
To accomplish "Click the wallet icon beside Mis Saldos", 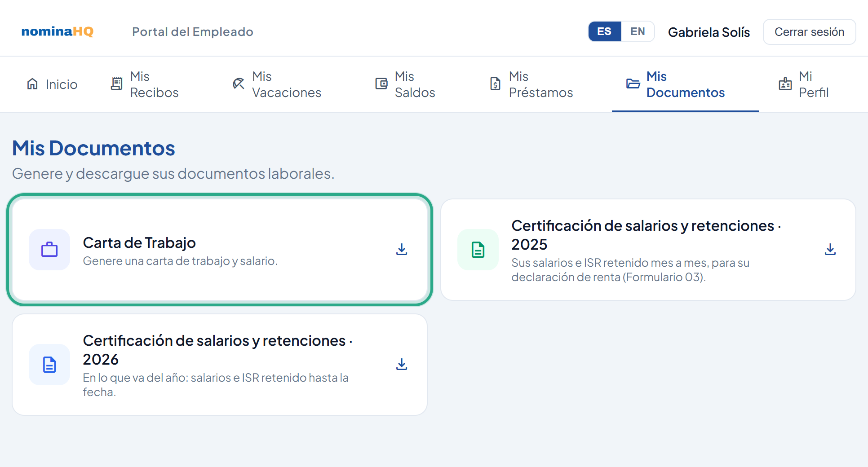I will click(381, 84).
